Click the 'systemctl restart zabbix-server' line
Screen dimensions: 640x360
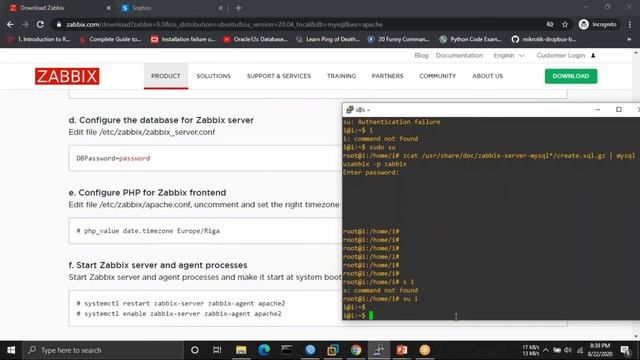(181, 303)
